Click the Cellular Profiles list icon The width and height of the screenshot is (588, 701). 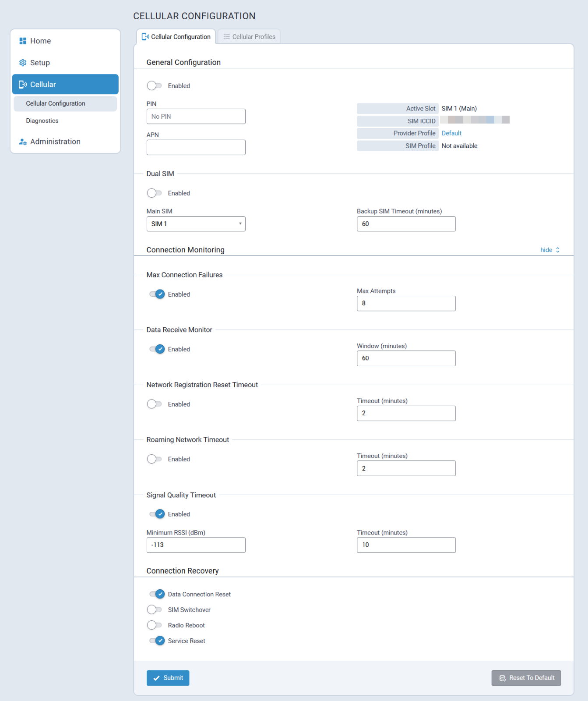[x=226, y=37]
